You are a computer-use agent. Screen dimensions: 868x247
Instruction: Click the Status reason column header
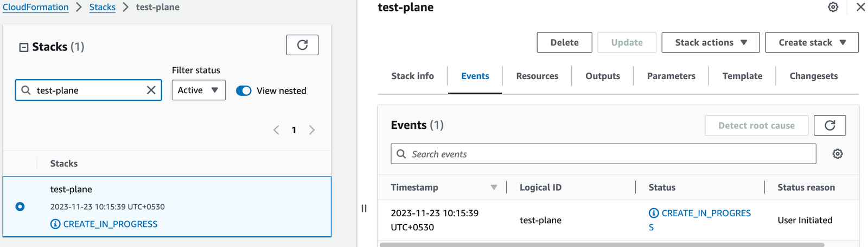point(806,187)
